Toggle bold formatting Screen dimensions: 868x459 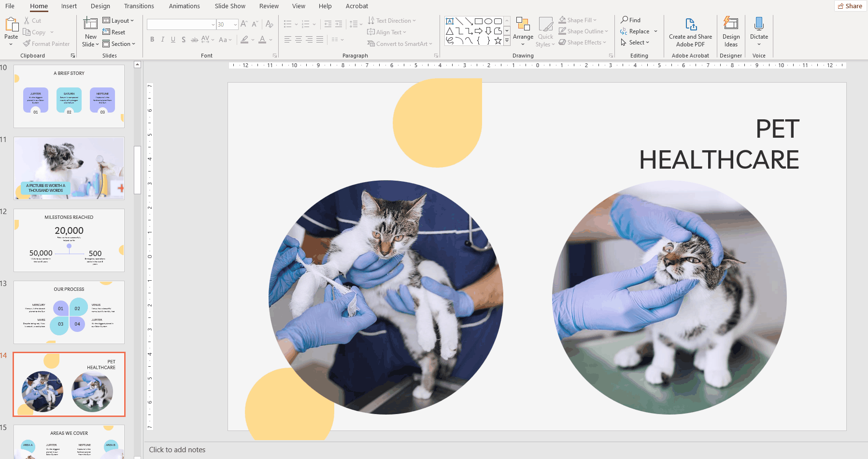pyautogui.click(x=152, y=40)
